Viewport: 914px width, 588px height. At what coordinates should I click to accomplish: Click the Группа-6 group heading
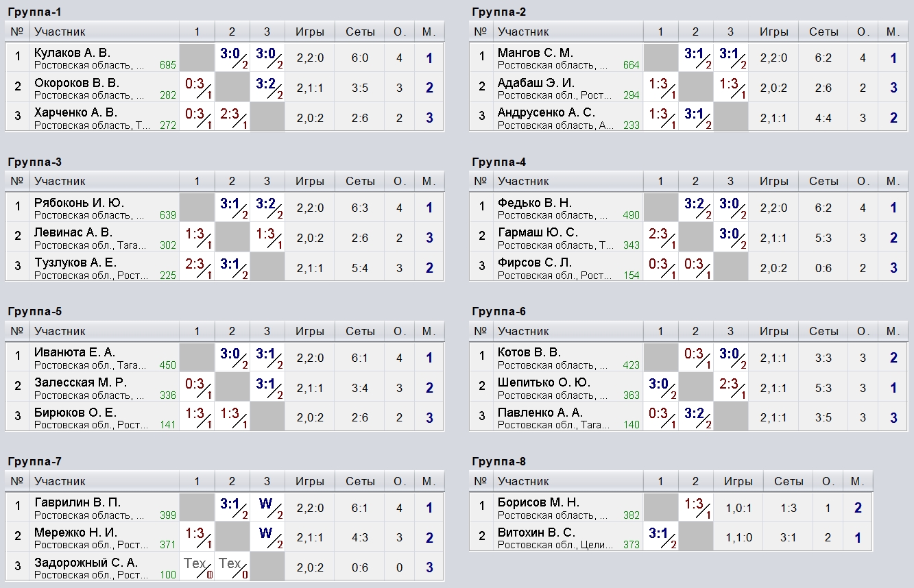pyautogui.click(x=498, y=311)
